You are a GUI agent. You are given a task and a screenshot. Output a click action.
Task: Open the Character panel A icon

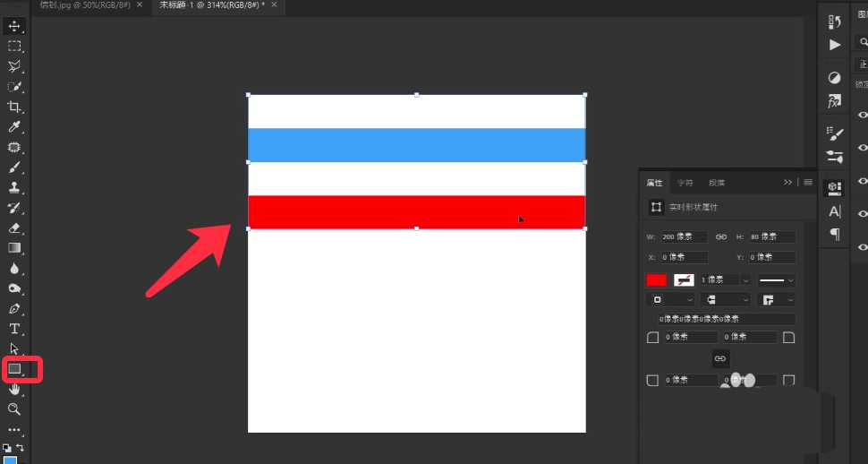(834, 211)
